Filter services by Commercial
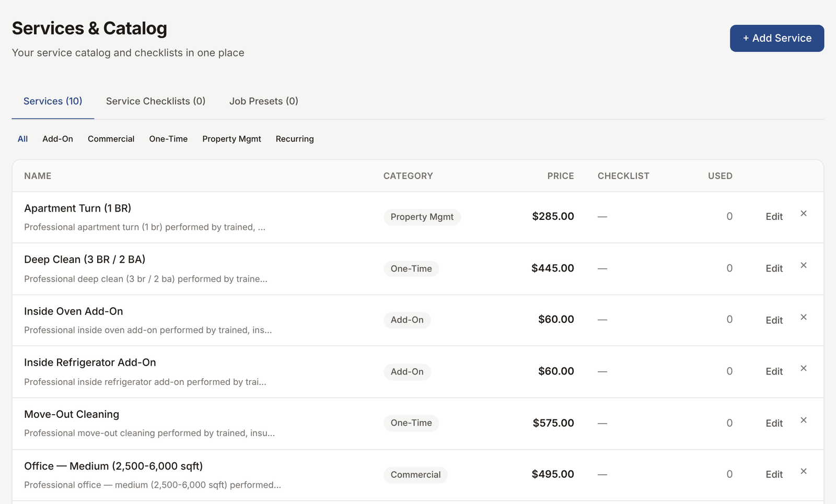 tap(111, 139)
